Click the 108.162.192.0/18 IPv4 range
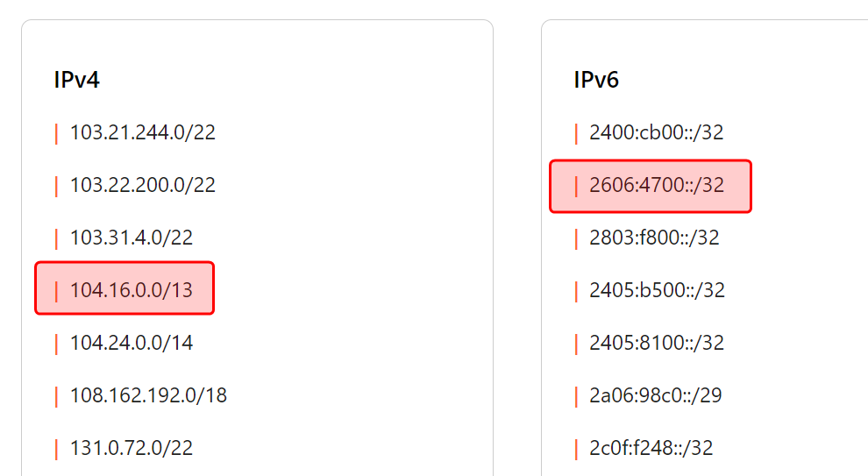The image size is (868, 476). [148, 395]
